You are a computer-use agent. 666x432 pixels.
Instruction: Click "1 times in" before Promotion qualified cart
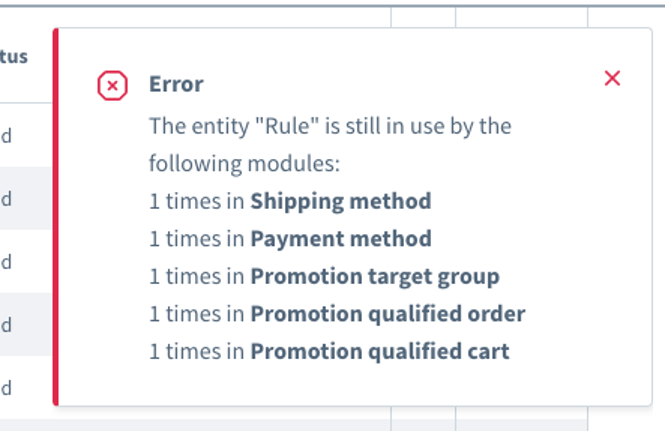point(197,351)
